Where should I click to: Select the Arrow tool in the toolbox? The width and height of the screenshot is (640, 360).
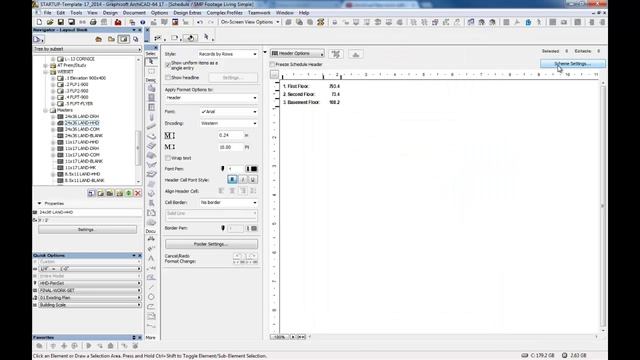151,62
